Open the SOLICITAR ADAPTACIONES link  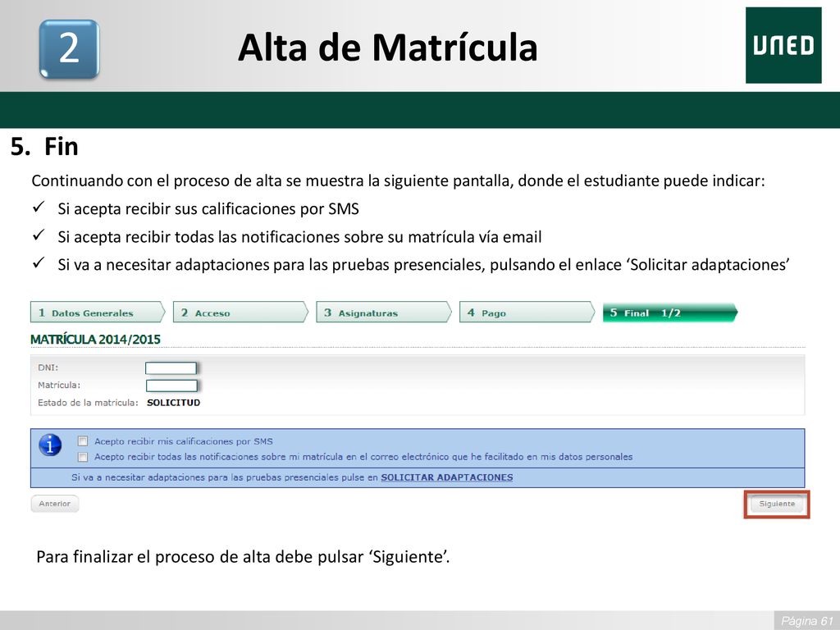tap(447, 477)
